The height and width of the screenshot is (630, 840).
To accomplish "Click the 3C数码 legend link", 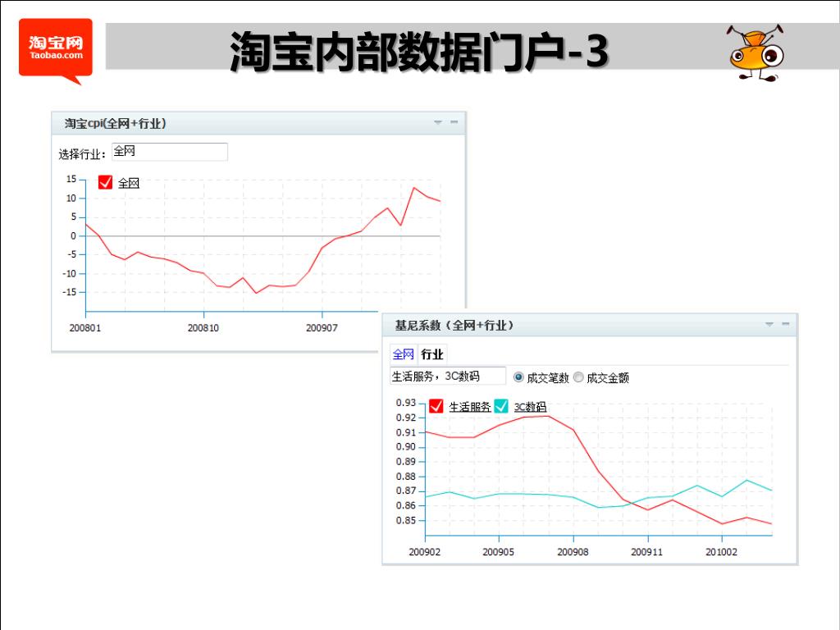I will coord(530,407).
